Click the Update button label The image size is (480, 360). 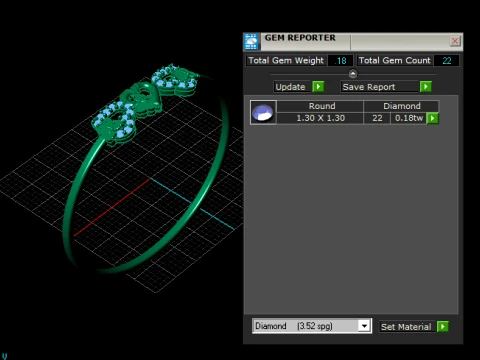[291, 87]
